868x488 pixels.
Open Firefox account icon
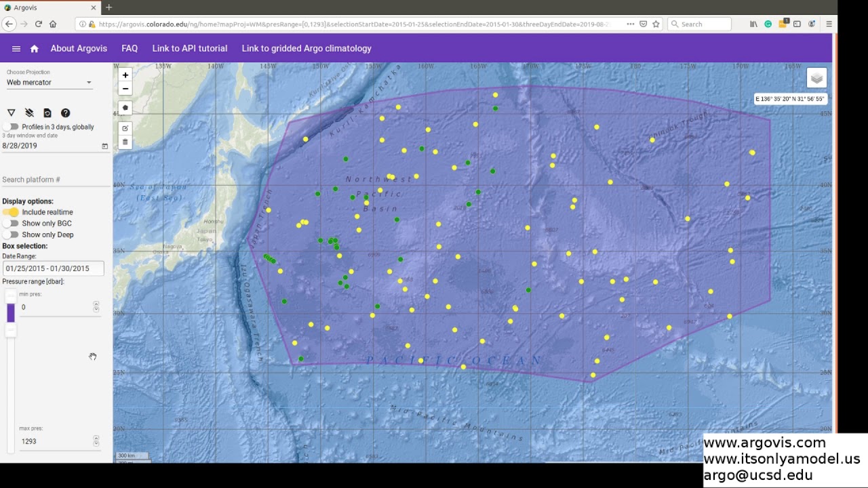[x=811, y=24]
